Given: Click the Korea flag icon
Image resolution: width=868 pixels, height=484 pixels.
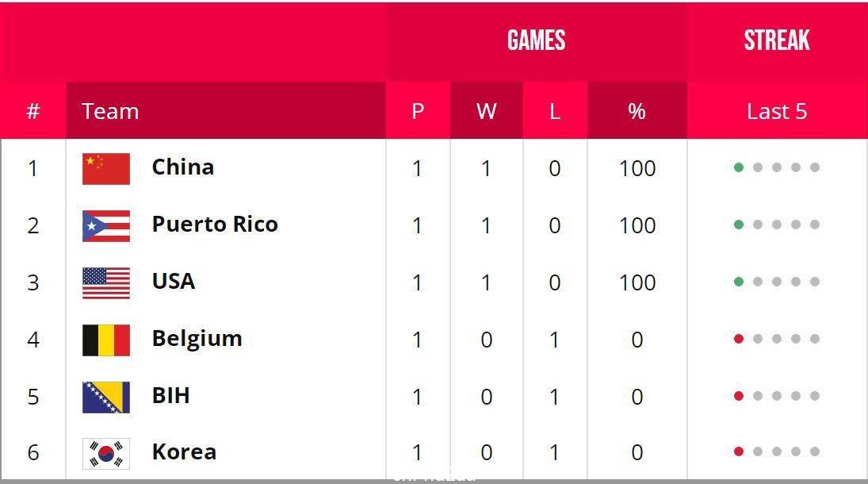Looking at the screenshot, I should pyautogui.click(x=106, y=454).
